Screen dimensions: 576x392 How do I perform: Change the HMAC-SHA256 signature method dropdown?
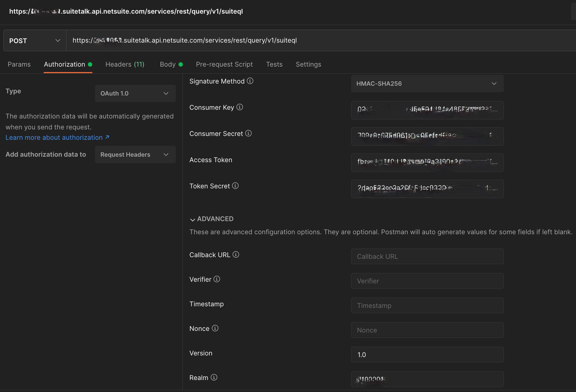427,84
